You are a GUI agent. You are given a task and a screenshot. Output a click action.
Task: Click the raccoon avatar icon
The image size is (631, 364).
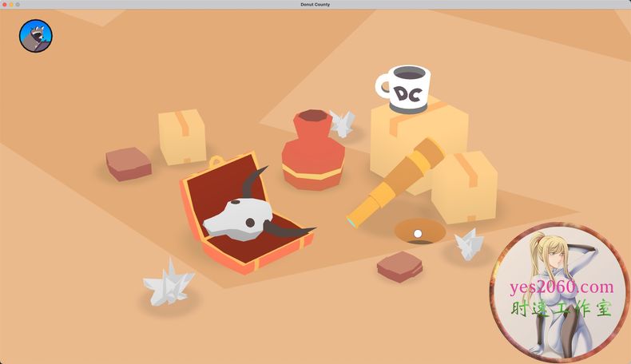[x=35, y=36]
